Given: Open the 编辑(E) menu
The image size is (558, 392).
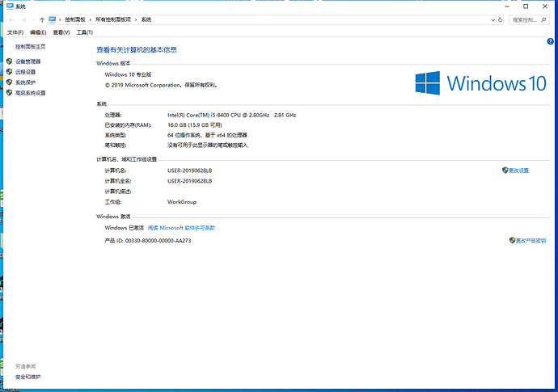Looking at the screenshot, I should [x=38, y=32].
